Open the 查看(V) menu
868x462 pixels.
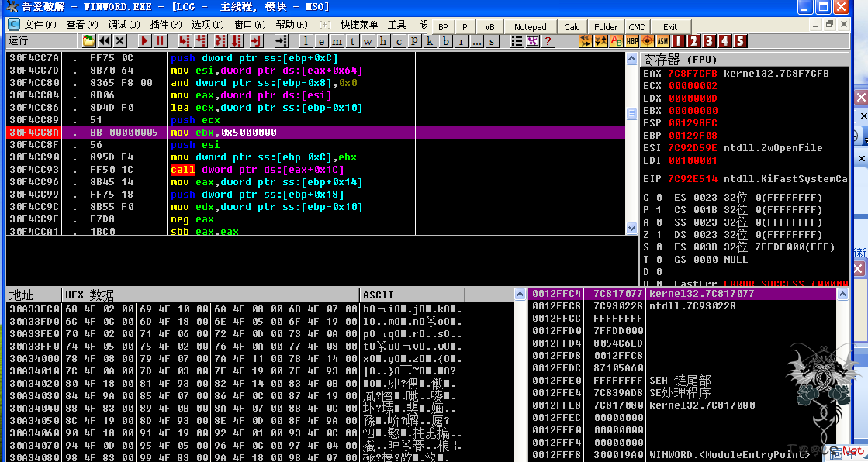pyautogui.click(x=82, y=25)
